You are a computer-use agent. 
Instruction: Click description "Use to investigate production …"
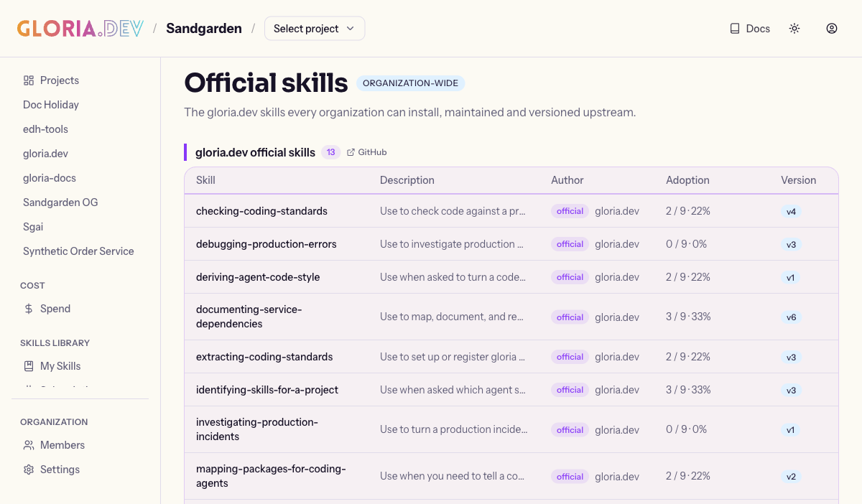coord(451,244)
